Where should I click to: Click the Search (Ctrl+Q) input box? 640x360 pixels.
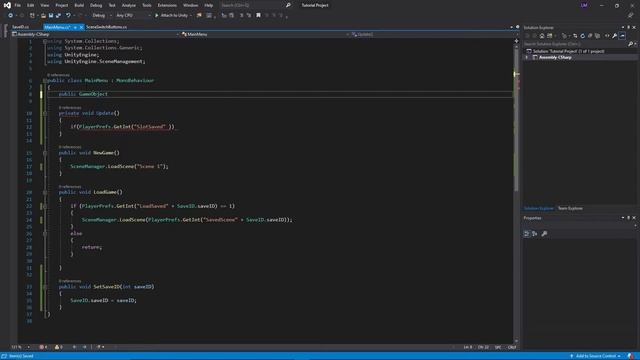(x=251, y=5)
